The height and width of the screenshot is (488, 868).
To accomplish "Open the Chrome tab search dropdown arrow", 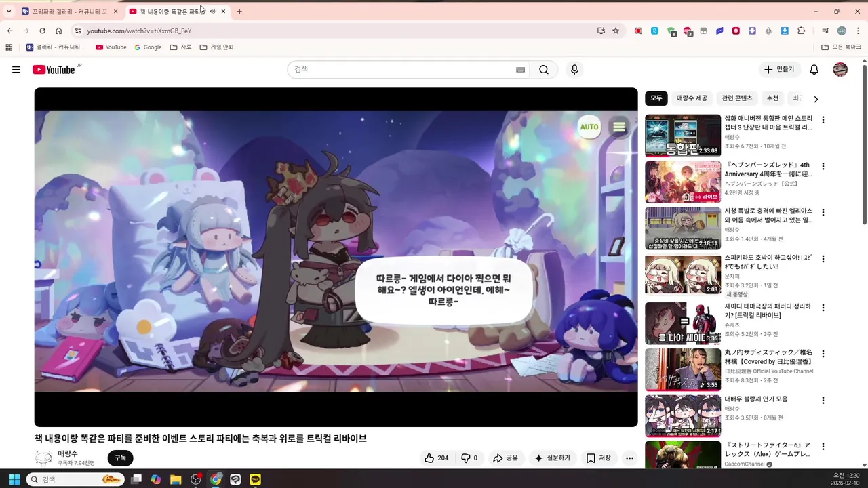I will coord(9,12).
